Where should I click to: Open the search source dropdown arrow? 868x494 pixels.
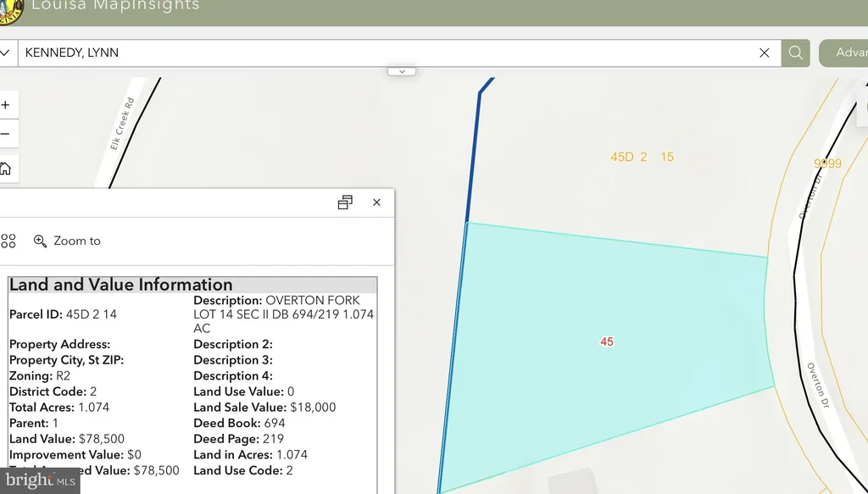(5, 53)
